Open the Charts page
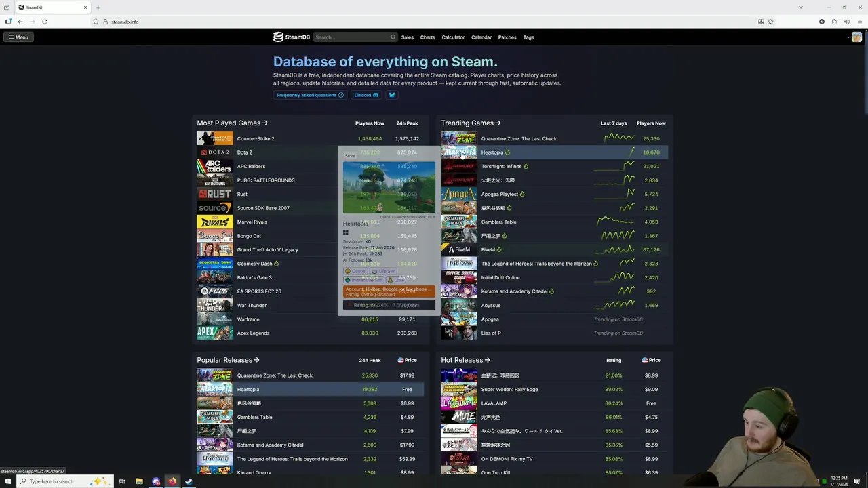The width and height of the screenshot is (868, 488). click(427, 37)
